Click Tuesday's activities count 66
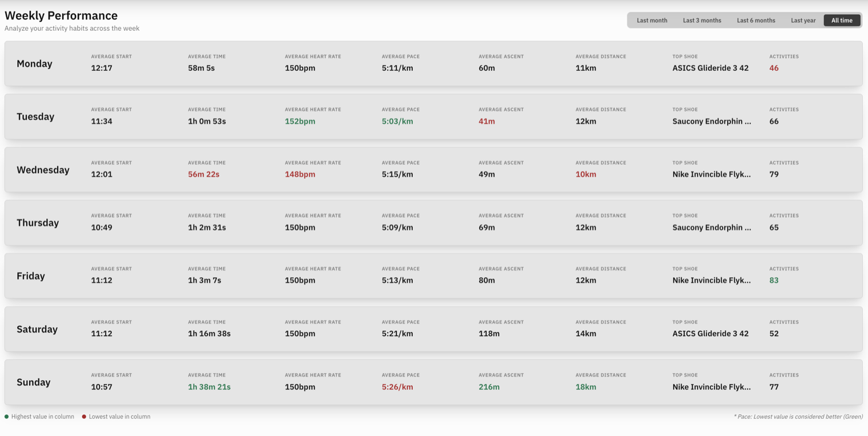Image resolution: width=868 pixels, height=436 pixels. coord(774,121)
